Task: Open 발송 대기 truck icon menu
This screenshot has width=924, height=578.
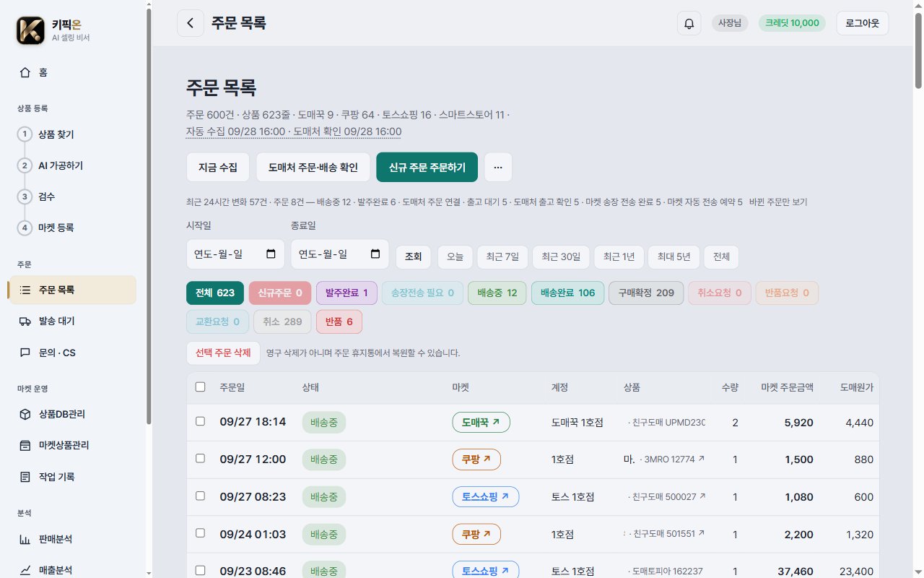Action: pyautogui.click(x=71, y=321)
